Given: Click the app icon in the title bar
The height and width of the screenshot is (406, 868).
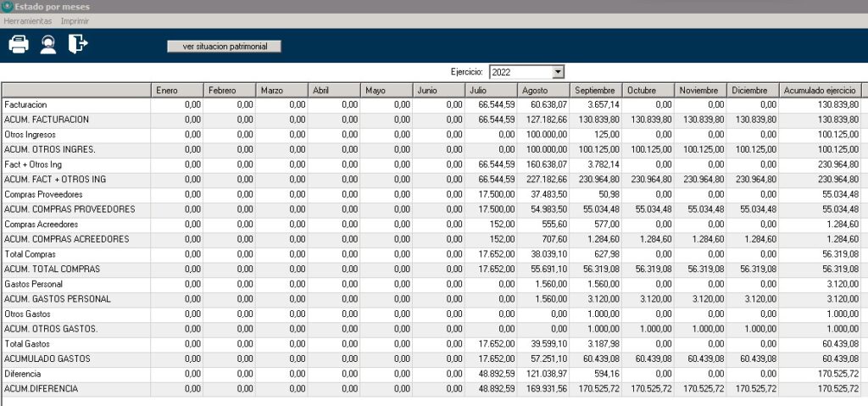Looking at the screenshot, I should [x=7, y=7].
